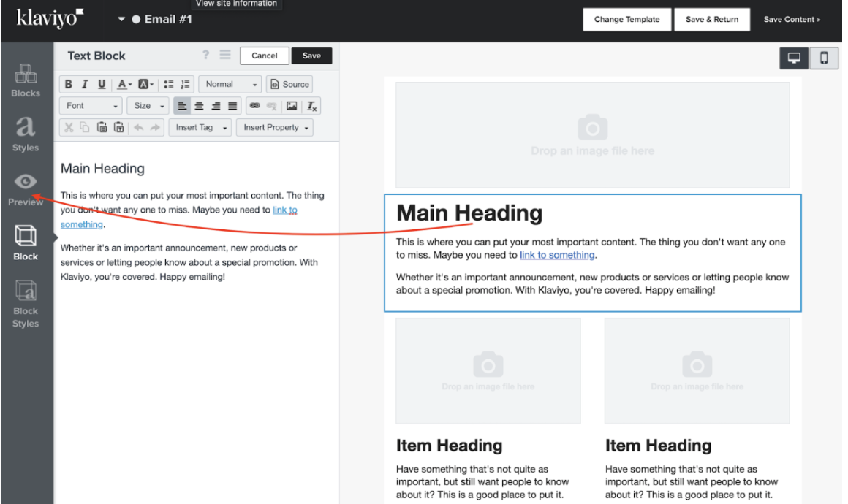Click the help question mark icon
The width and height of the screenshot is (848, 504).
[x=205, y=55]
